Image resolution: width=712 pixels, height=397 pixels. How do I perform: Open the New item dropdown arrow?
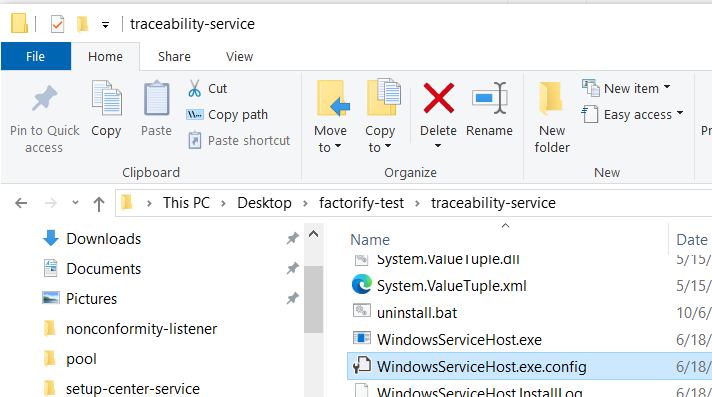click(667, 87)
